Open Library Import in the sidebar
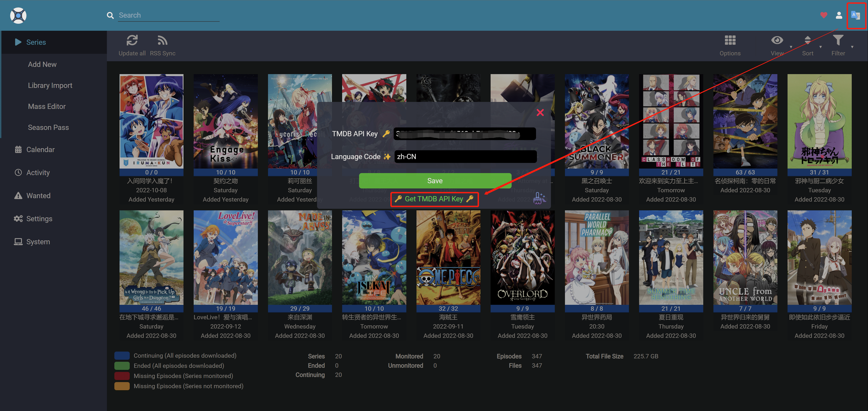This screenshot has width=868, height=411. click(x=50, y=86)
